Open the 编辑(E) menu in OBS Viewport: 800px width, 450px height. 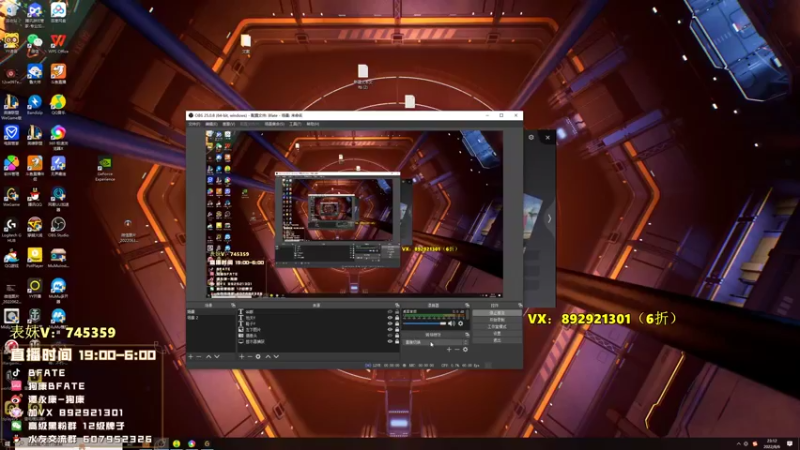211,124
